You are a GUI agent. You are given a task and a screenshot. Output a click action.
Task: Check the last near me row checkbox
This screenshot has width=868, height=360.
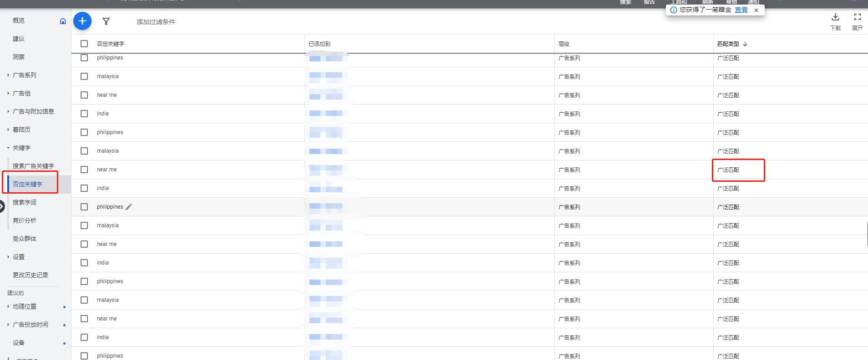coord(84,319)
